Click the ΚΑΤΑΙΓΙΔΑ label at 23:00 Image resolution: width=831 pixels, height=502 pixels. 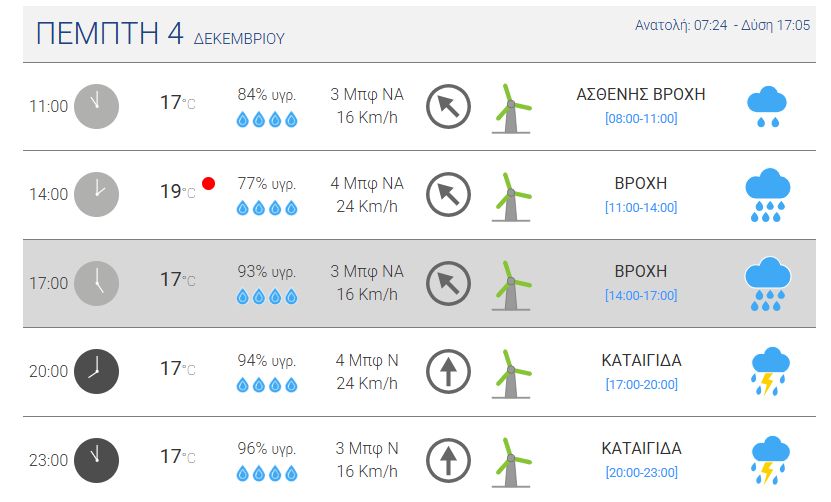coord(641,447)
